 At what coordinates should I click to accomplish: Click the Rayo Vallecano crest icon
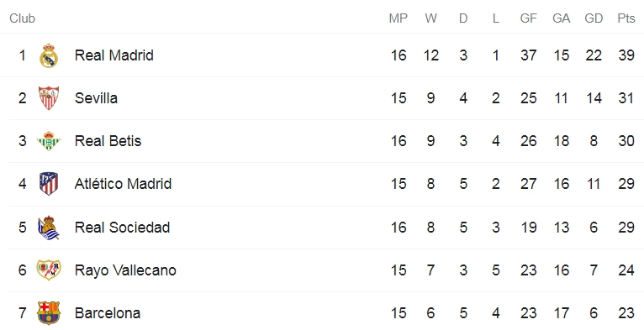(x=49, y=270)
